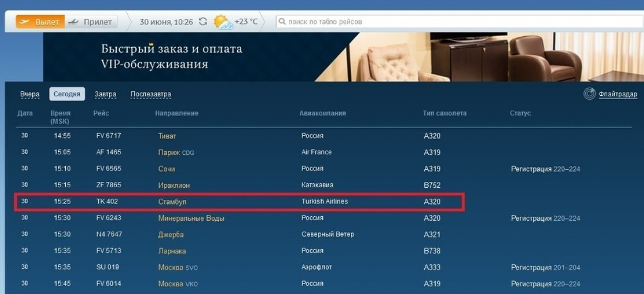Click the magnifier icon in the search box
The height and width of the screenshot is (294, 644).
pos(282,22)
